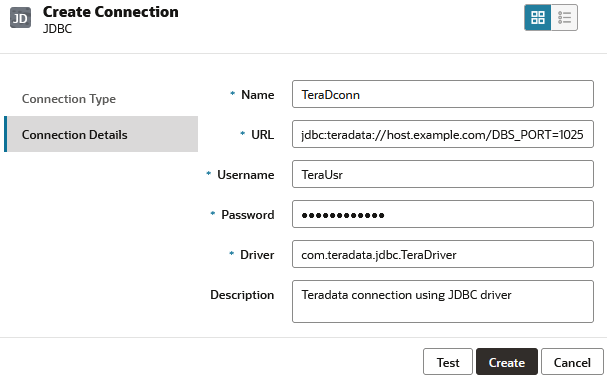Viewport: 607px width, 377px height.
Task: Create the connection
Action: (507, 362)
